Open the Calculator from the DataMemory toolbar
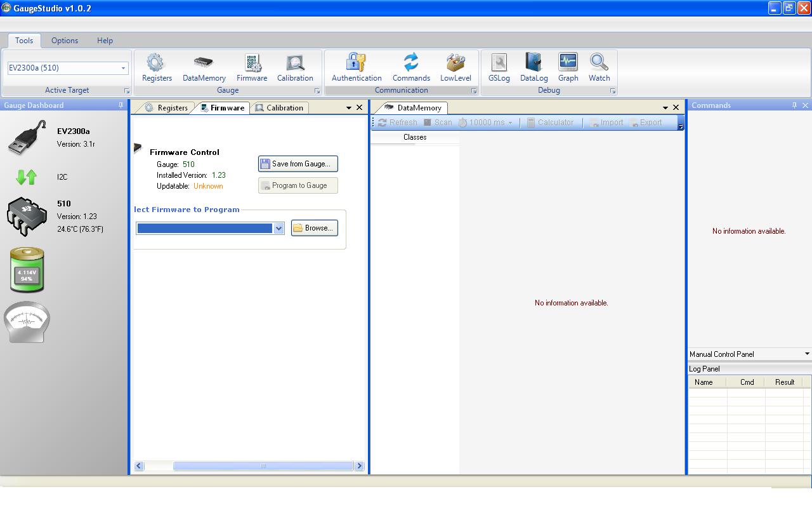This screenshot has height=508, width=812. coord(550,123)
